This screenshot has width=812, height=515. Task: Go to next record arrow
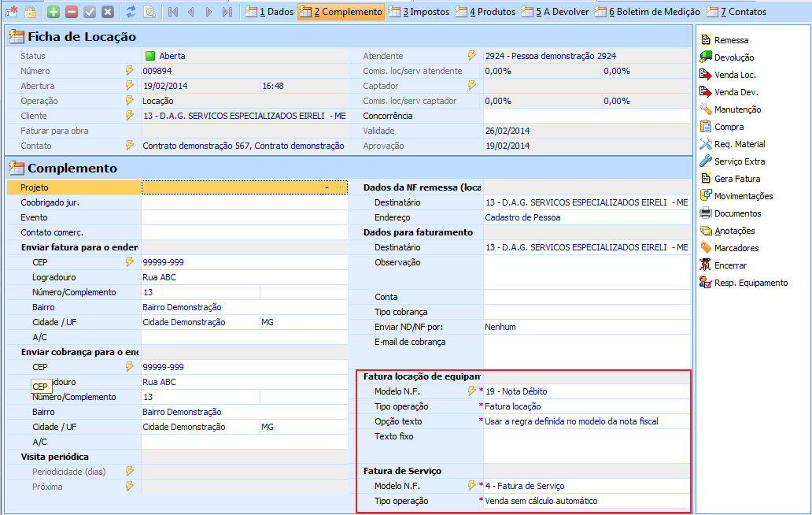point(209,11)
